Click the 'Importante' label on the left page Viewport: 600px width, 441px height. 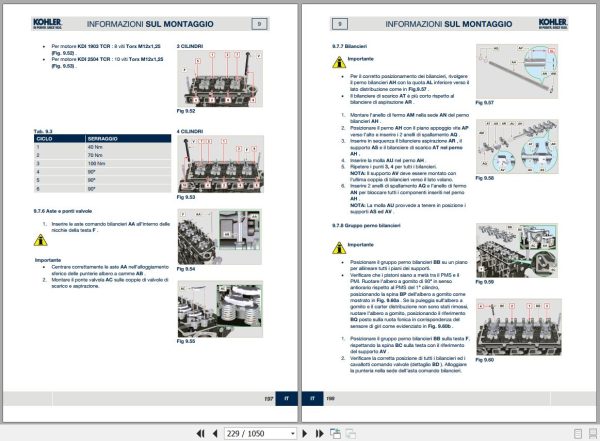point(48,260)
